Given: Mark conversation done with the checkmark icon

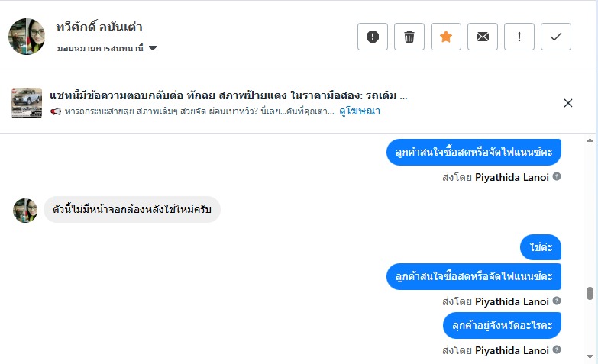Looking at the screenshot, I should point(556,37).
